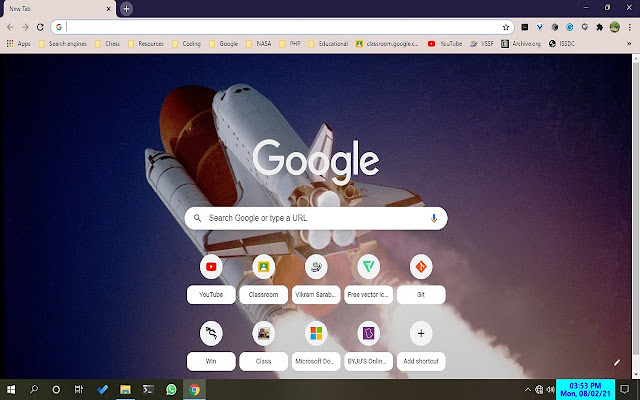Click the first dark square extension icon
This screenshot has width=640, height=400.
pos(525,27)
